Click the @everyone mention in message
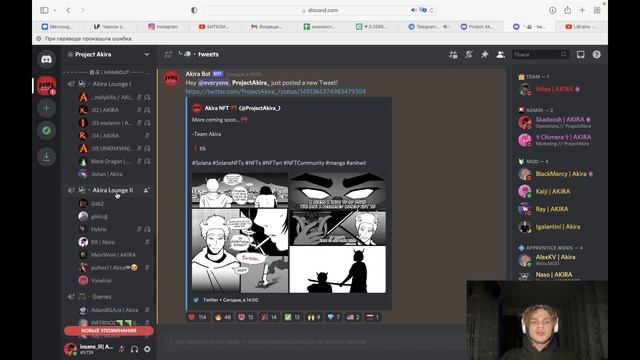The width and height of the screenshot is (640, 360). click(213, 83)
